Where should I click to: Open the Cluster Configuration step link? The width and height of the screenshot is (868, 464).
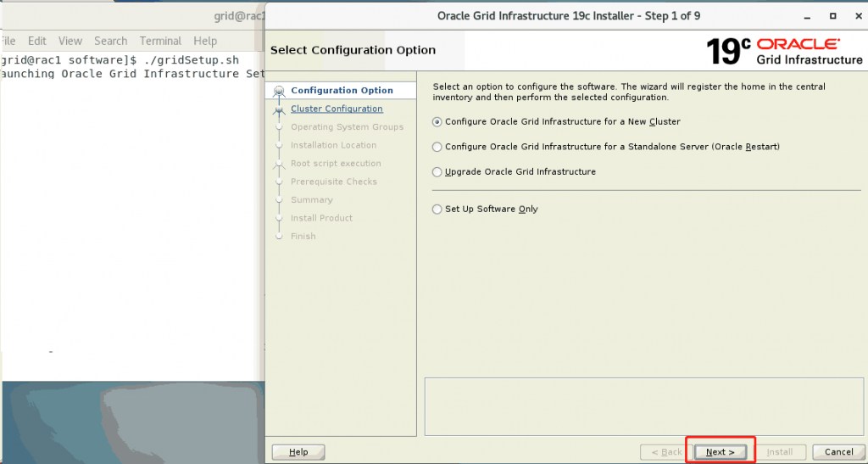click(337, 109)
